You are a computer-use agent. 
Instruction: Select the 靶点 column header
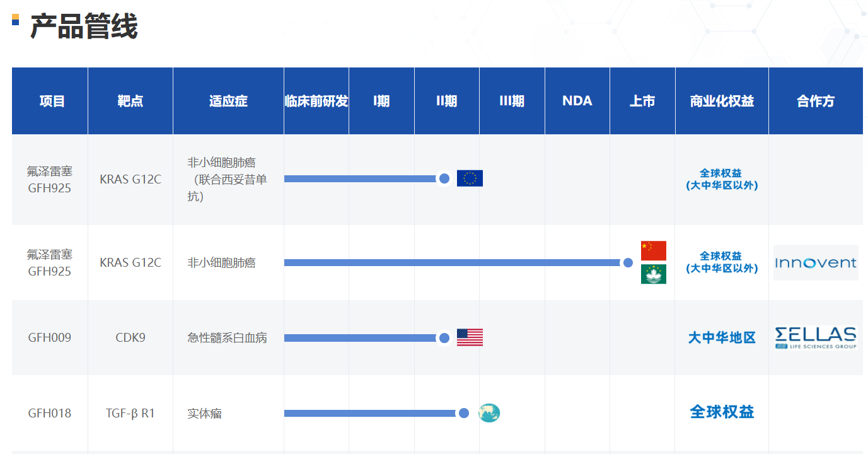coord(130,101)
